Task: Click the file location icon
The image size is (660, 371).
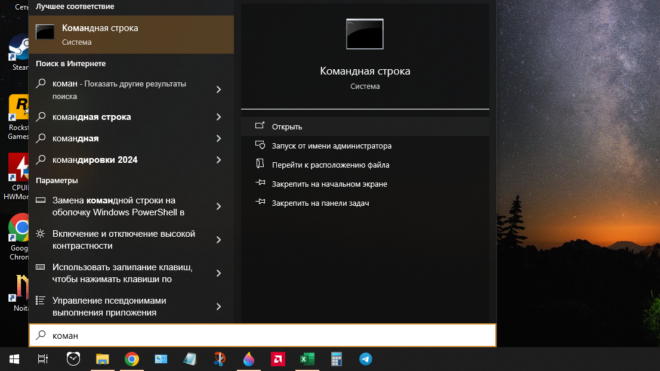Action: (260, 163)
